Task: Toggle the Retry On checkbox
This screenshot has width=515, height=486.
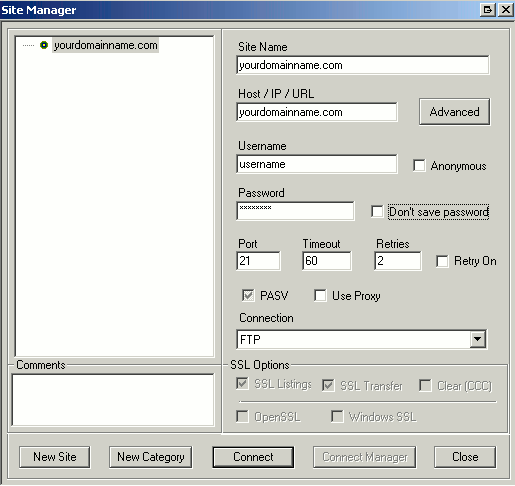Action: [x=442, y=261]
